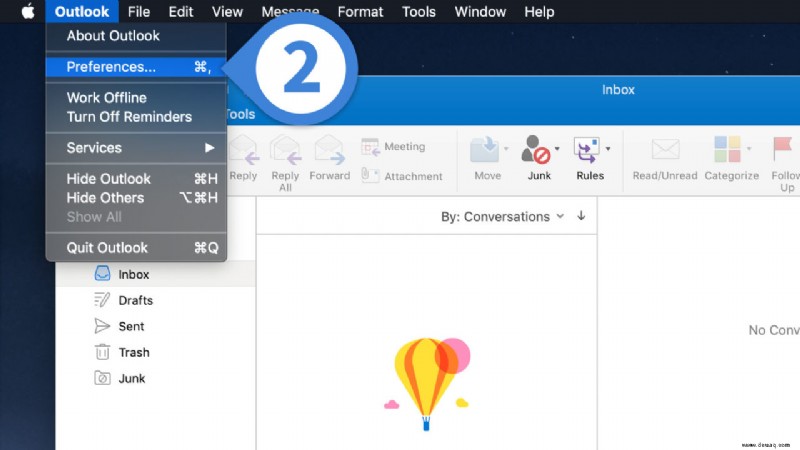Open the Rules dropdown arrow

(608, 149)
